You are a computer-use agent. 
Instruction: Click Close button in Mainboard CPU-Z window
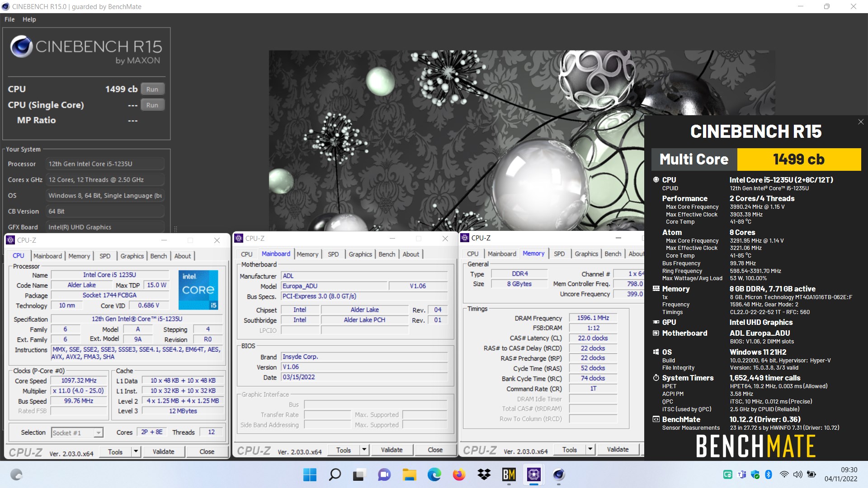coord(435,450)
